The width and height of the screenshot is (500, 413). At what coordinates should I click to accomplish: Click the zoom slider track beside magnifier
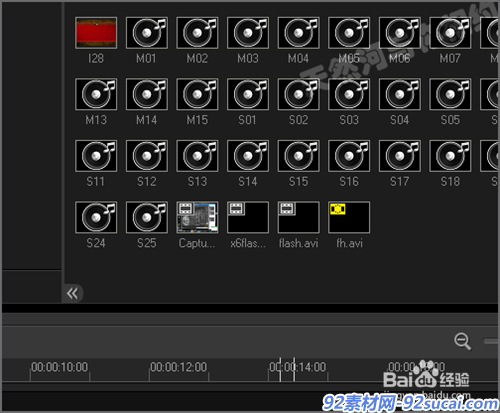tap(491, 341)
